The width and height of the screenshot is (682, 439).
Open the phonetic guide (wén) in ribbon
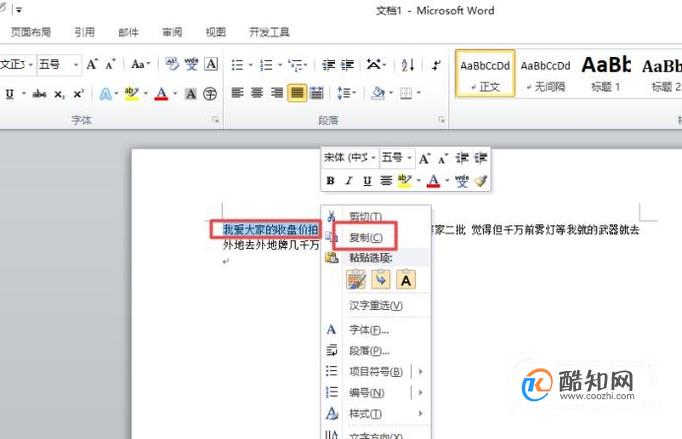tap(191, 64)
